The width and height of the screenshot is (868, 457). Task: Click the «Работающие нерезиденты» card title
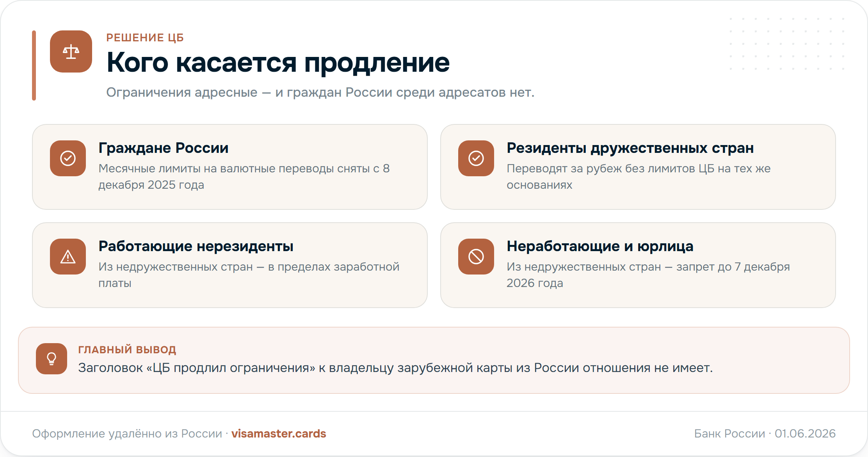tap(196, 246)
